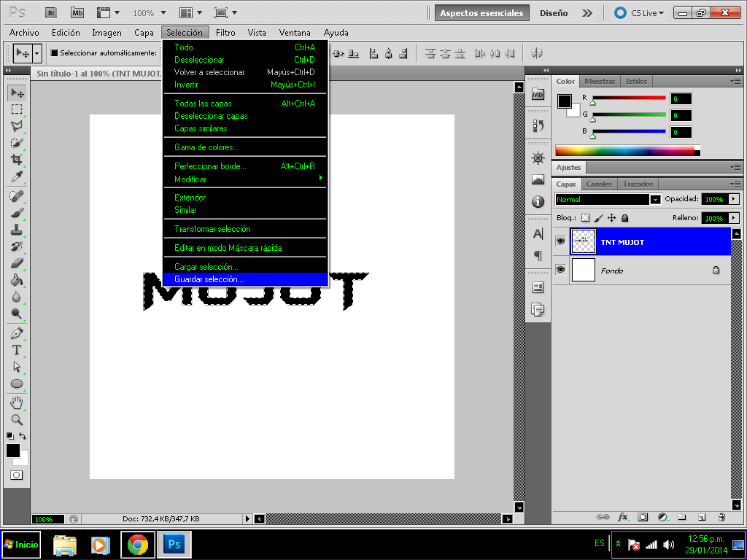Screen dimensions: 747x560
Task: Pick the Hand tool
Action: (16, 403)
